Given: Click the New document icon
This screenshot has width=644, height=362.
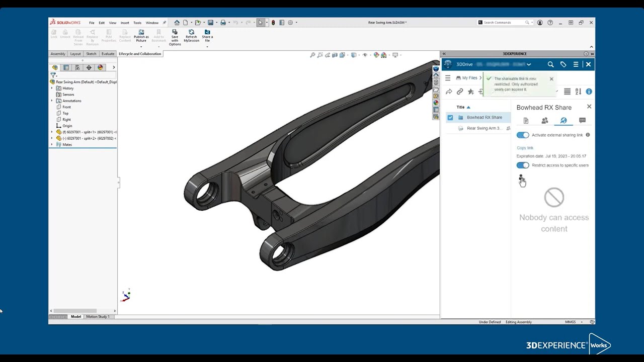Looking at the screenshot, I should pos(186,23).
